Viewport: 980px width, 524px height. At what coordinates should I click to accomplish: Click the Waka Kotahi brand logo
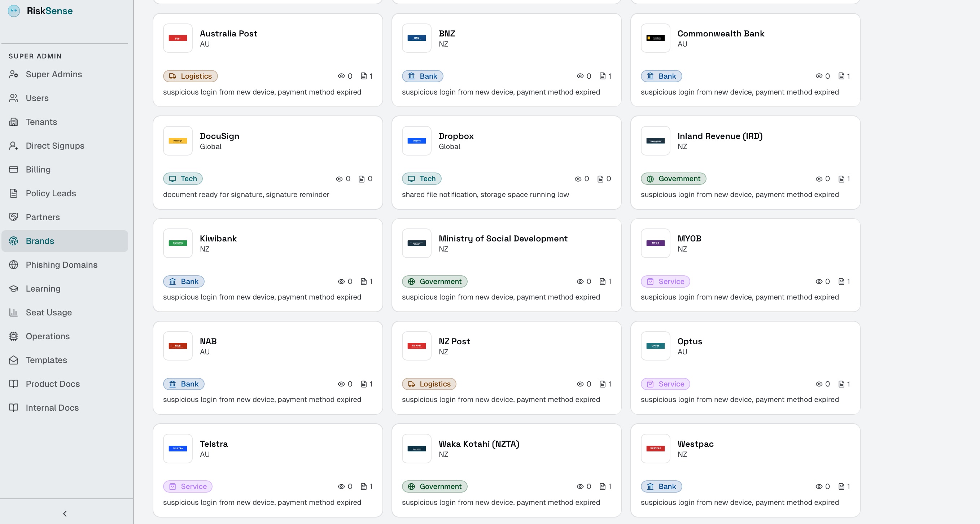click(x=417, y=448)
